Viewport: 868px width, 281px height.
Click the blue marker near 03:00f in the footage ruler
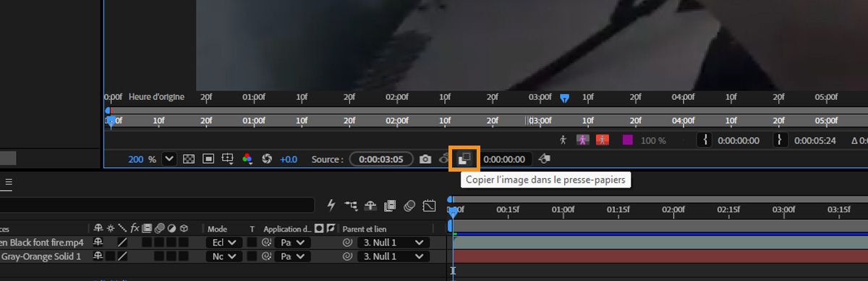coord(565,98)
